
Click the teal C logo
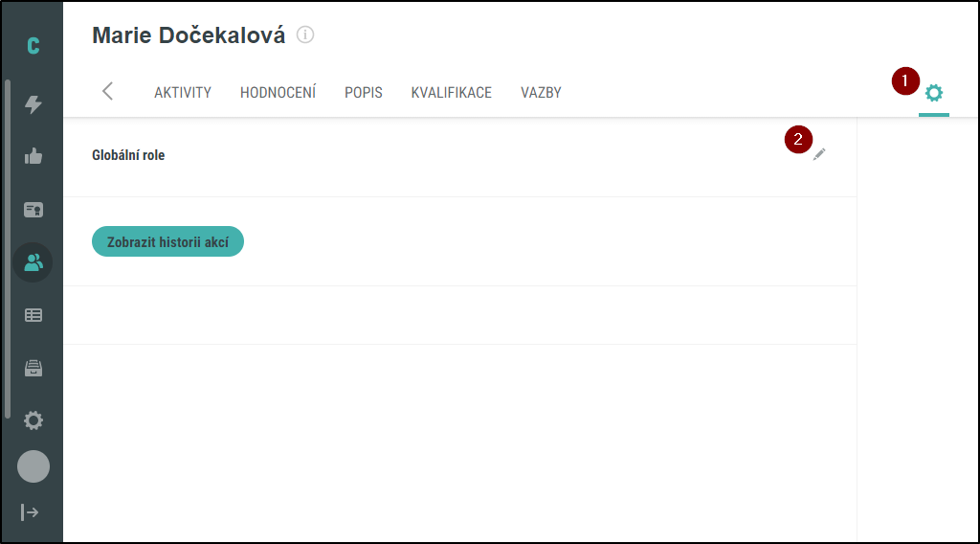pos(33,46)
